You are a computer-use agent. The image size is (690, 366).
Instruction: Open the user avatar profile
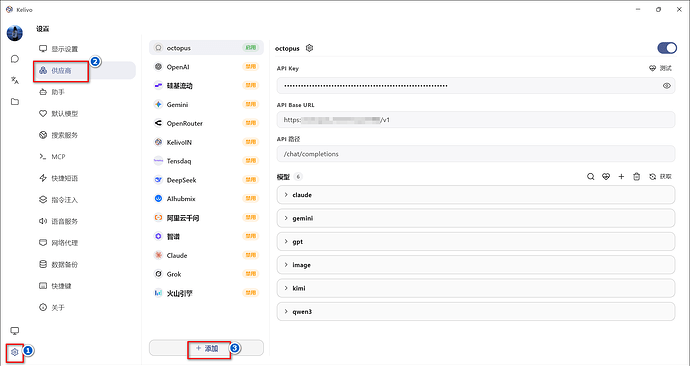pos(15,33)
